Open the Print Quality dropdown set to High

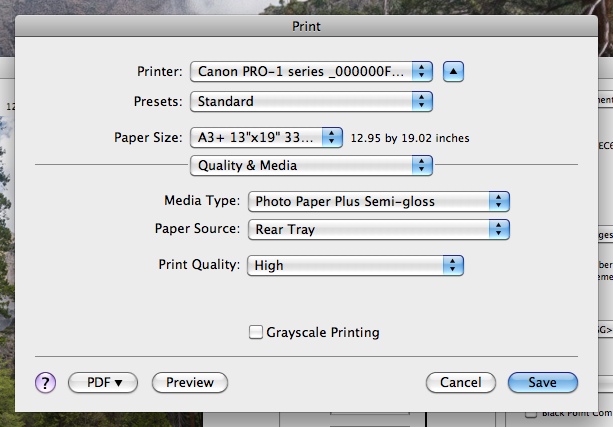(355, 265)
